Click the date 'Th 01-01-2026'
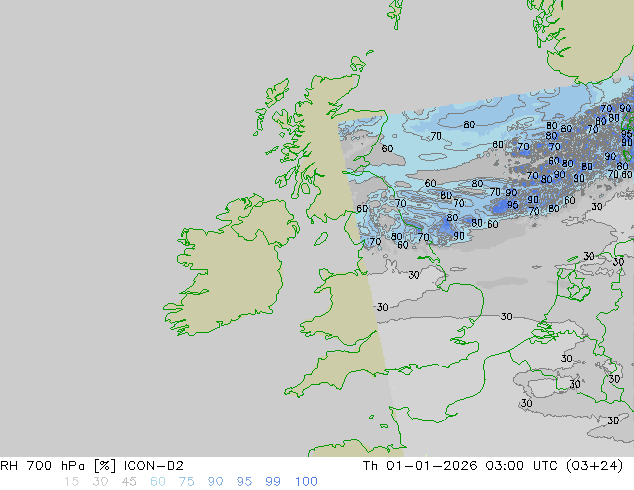 [x=420, y=466]
